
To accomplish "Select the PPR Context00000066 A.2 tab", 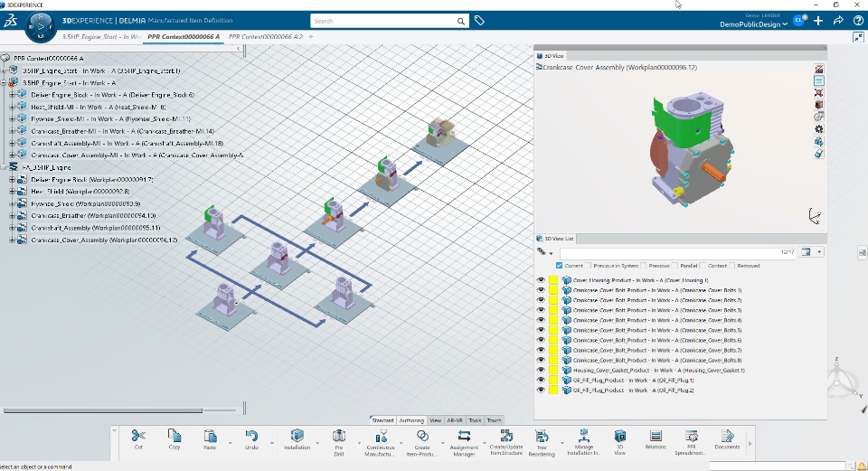I will point(266,36).
